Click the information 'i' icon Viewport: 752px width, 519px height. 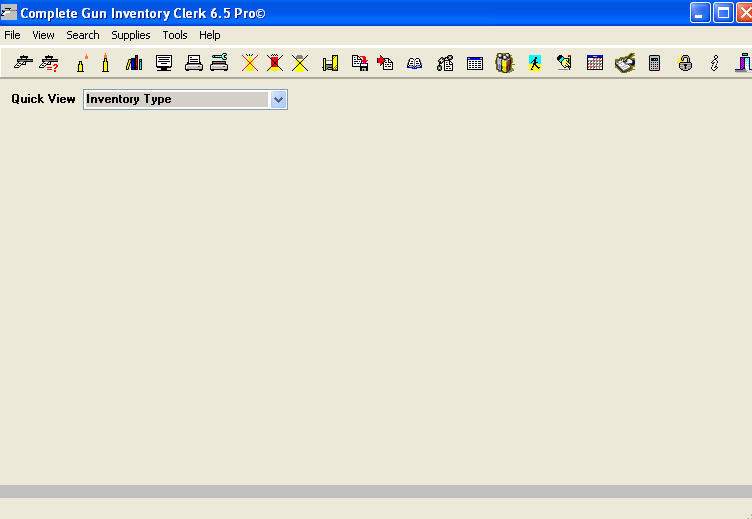click(715, 63)
